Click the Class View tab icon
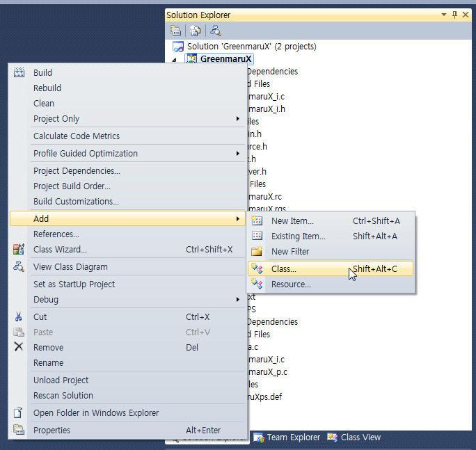476x450 pixels. [333, 437]
